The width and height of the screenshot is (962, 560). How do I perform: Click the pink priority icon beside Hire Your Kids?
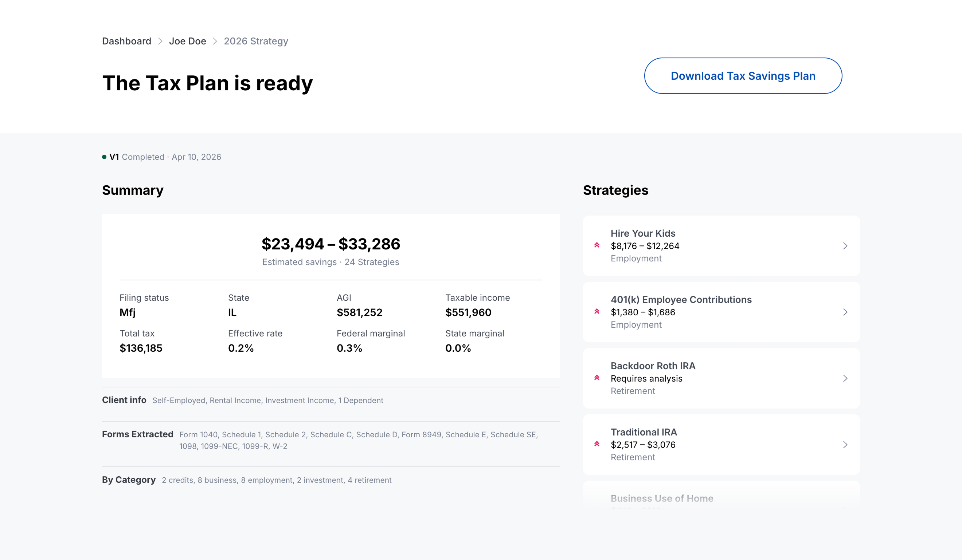pos(597,245)
